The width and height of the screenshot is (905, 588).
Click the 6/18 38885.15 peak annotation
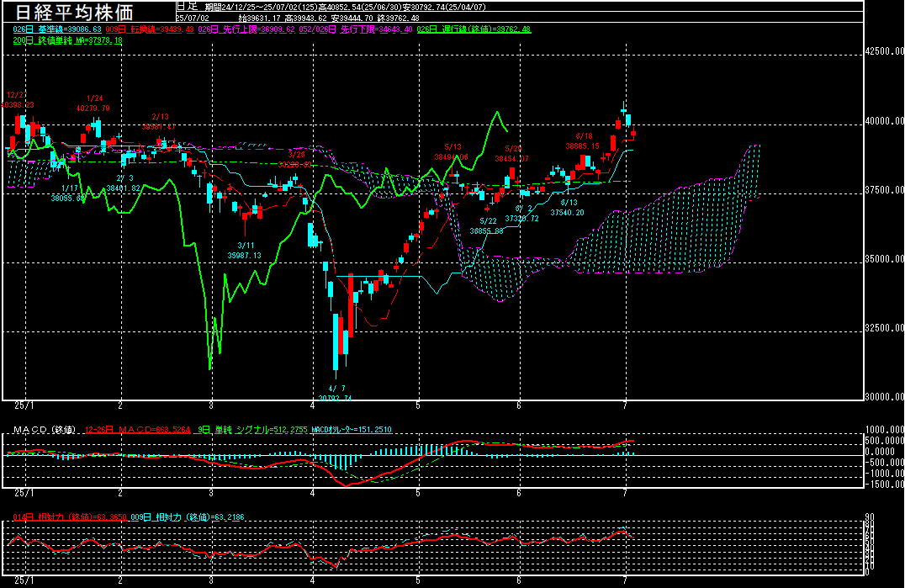(583, 141)
